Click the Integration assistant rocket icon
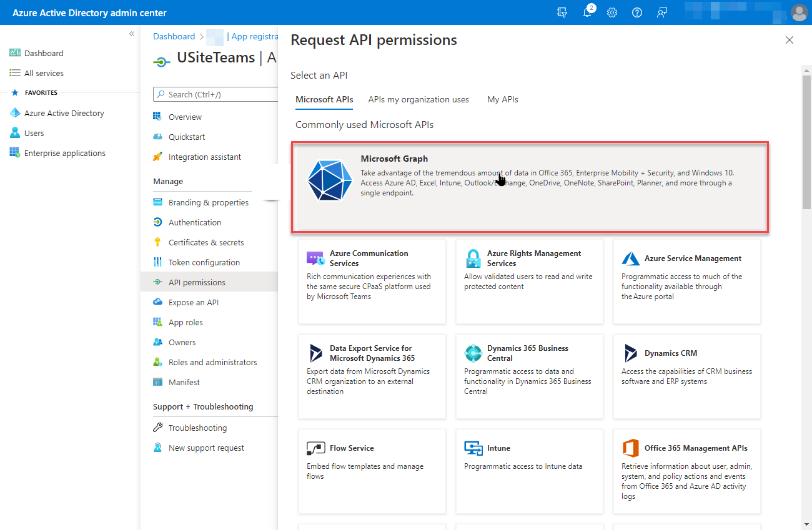This screenshot has width=812, height=530. (x=157, y=157)
